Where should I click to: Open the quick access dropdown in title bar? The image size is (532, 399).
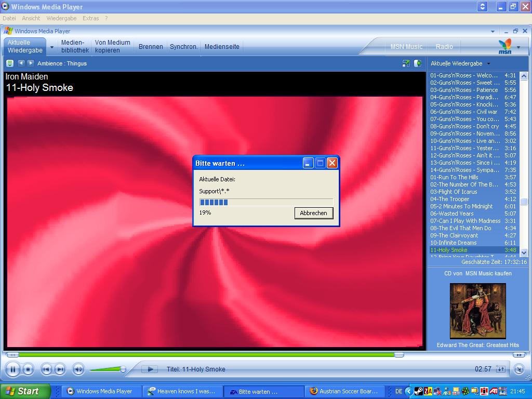tap(493, 31)
